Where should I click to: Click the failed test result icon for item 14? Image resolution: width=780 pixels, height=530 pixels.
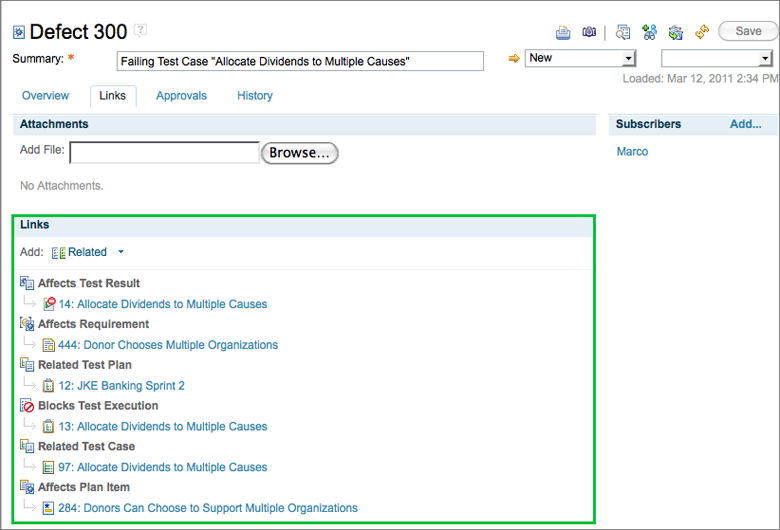[49, 304]
